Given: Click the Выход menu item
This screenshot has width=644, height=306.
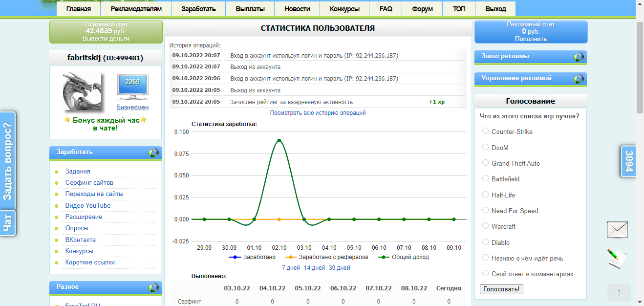Looking at the screenshot, I should click(x=496, y=9).
